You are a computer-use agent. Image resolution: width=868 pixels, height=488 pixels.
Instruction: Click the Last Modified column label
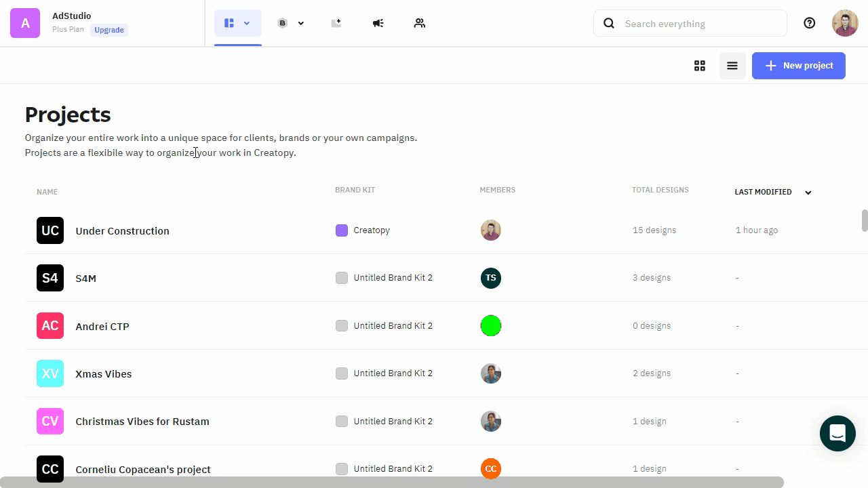click(x=764, y=192)
